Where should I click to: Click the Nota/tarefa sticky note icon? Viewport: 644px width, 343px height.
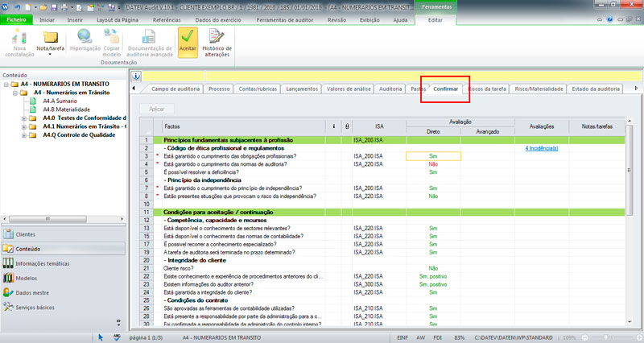(x=50, y=36)
